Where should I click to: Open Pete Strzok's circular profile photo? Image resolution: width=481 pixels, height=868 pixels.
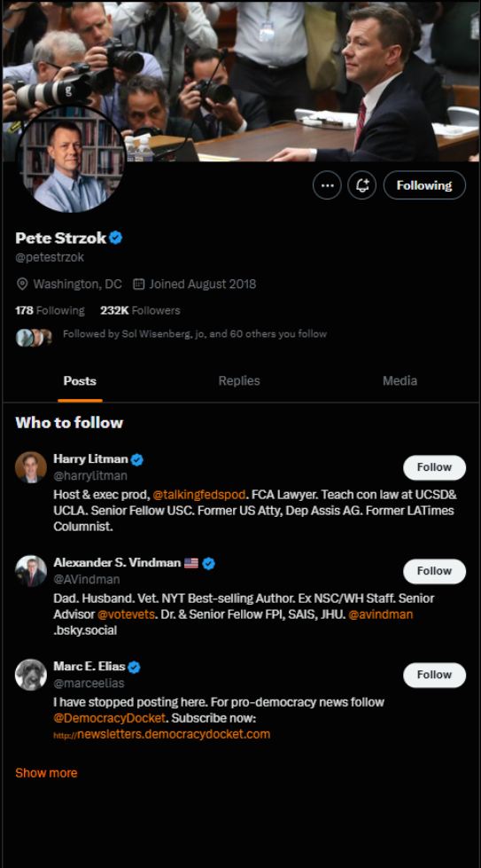[70, 160]
